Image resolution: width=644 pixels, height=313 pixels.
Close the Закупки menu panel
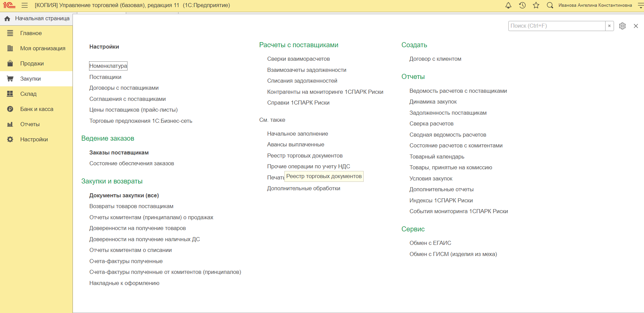(x=636, y=26)
